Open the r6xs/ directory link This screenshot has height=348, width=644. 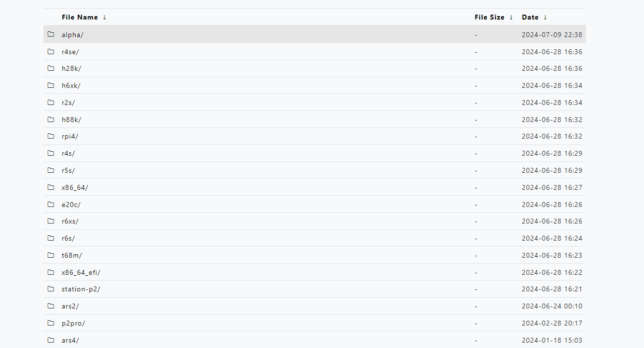click(x=70, y=221)
